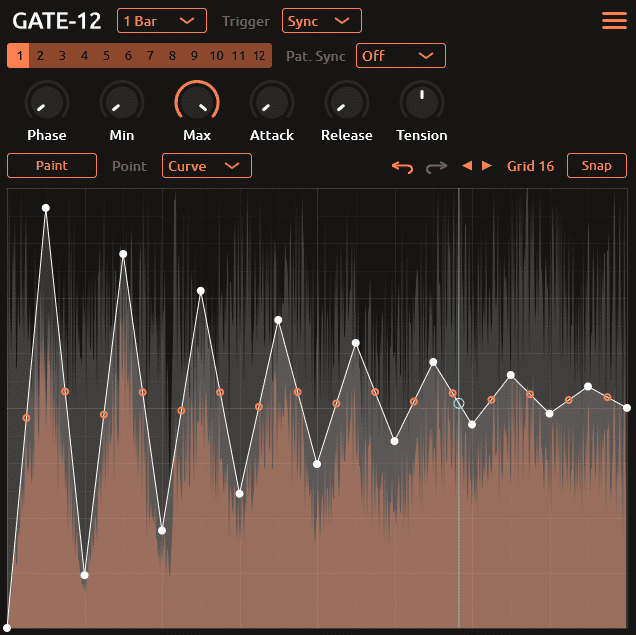Select the fifth peak's white envelope point
Image resolution: width=636 pixels, height=635 pixels.
[x=356, y=343]
